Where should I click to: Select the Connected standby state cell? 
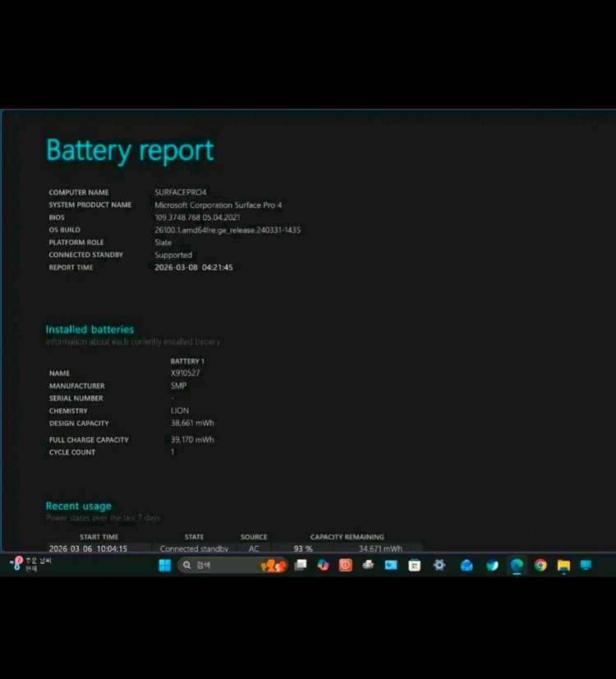(194, 548)
